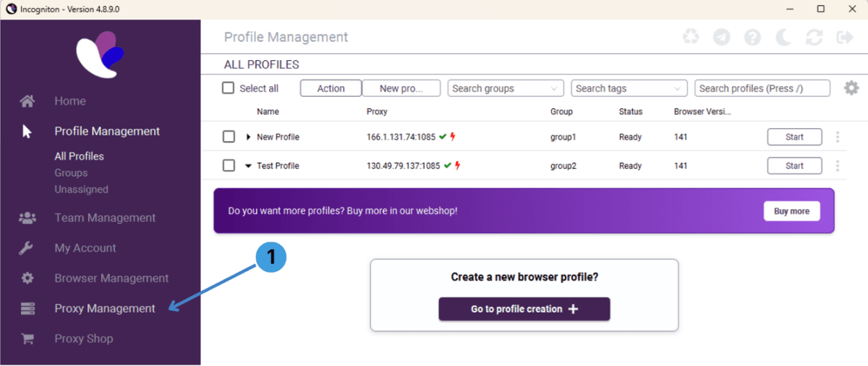Click the Profile Management cursor icon

(27, 132)
